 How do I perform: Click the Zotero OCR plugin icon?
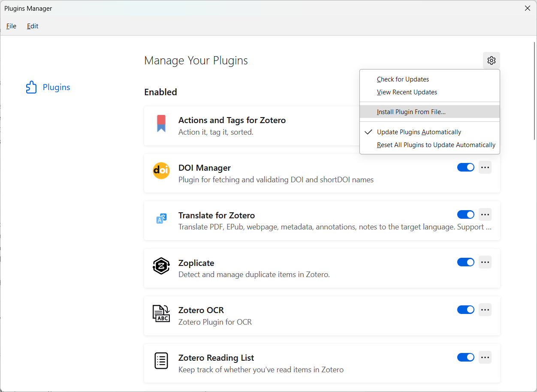[161, 314]
